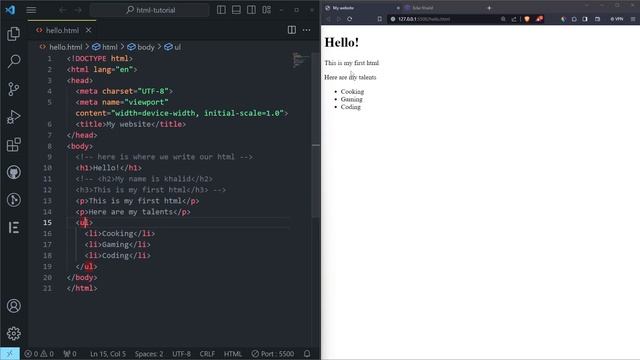The height and width of the screenshot is (360, 640).
Task: Go back in the browser
Action: (328, 19)
